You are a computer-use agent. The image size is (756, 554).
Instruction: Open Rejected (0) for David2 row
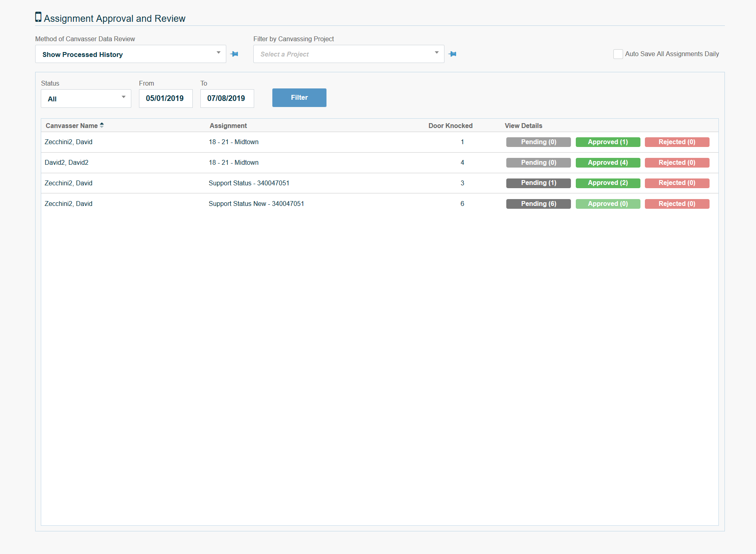677,163
